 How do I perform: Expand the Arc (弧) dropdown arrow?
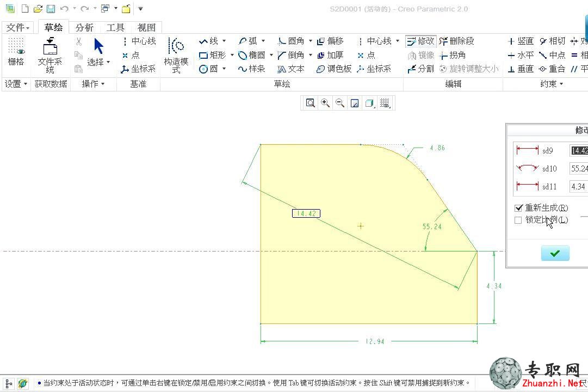pyautogui.click(x=263, y=41)
